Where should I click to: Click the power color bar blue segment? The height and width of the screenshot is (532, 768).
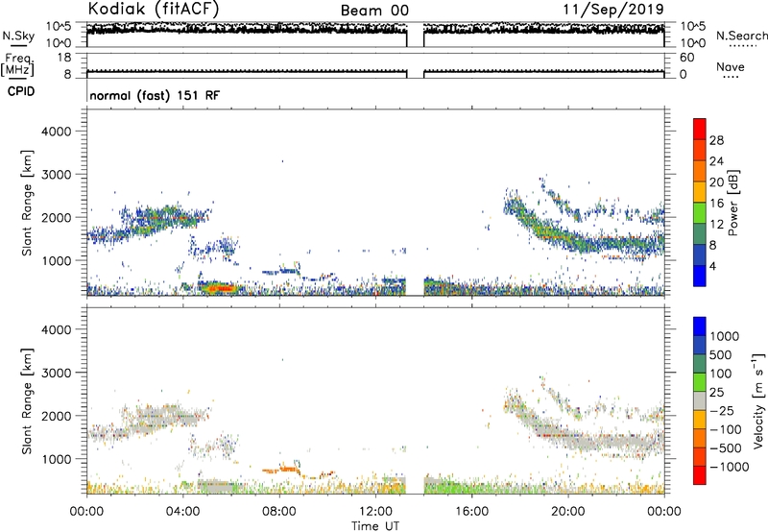click(x=700, y=276)
